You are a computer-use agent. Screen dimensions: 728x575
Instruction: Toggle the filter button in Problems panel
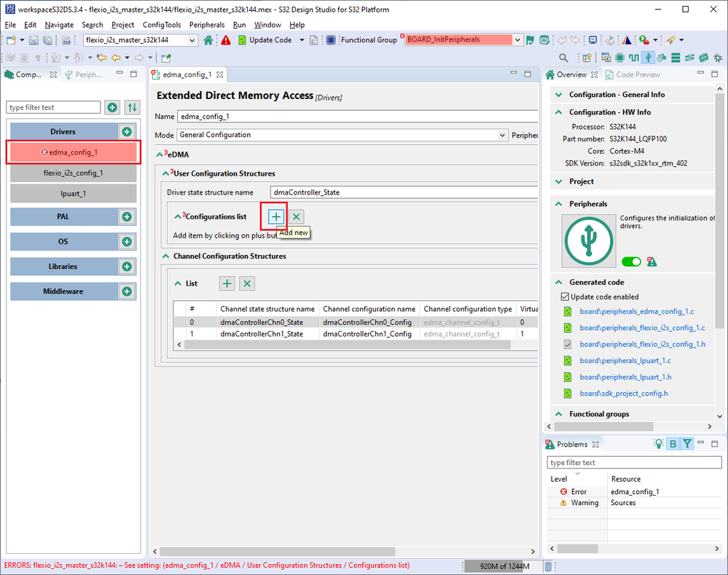(x=687, y=444)
